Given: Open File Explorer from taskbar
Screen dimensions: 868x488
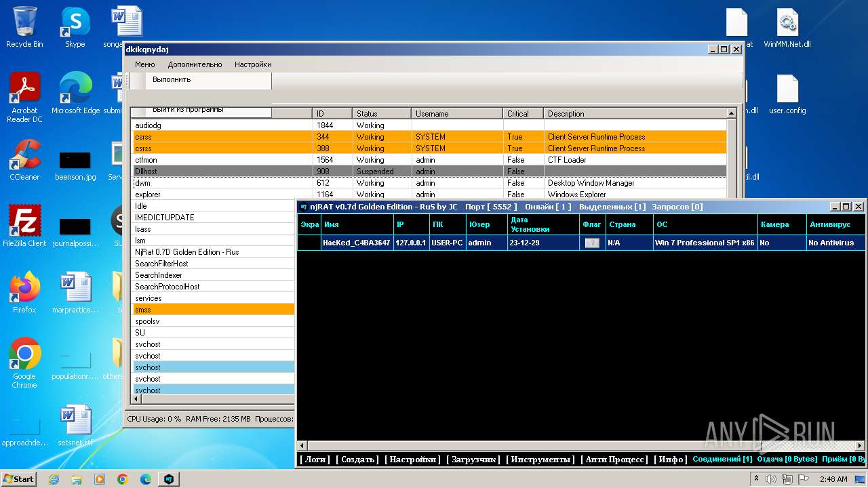Looking at the screenshot, I should (x=77, y=479).
